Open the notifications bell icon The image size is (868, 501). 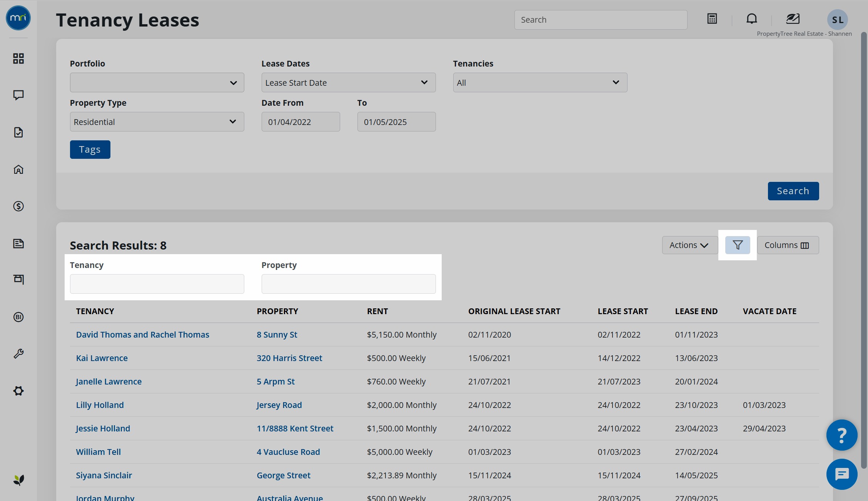click(x=752, y=19)
